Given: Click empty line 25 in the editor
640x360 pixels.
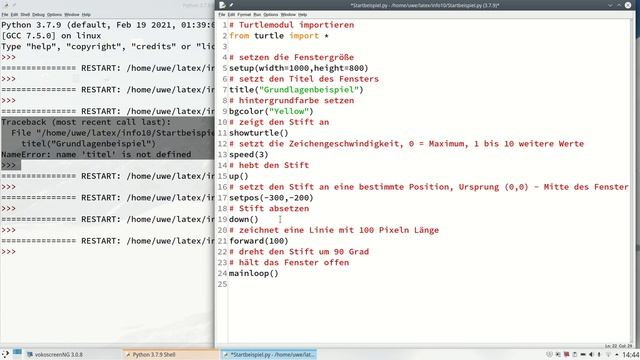Looking at the screenshot, I should pos(429,284).
